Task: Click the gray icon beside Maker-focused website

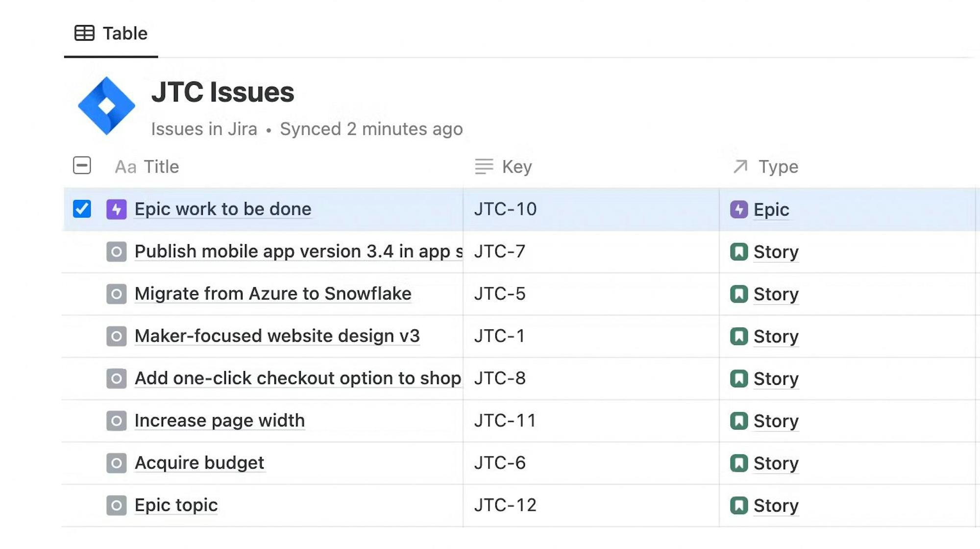Action: tap(117, 336)
